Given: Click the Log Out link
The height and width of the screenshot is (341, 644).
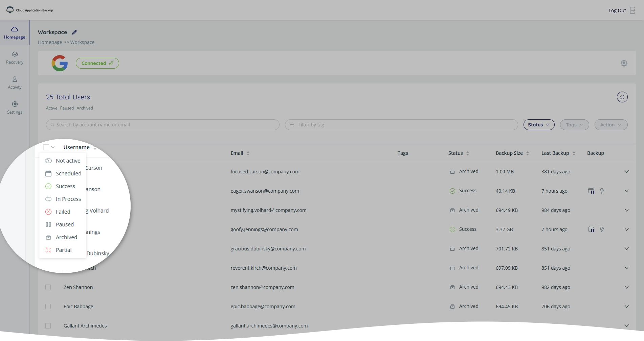Looking at the screenshot, I should pyautogui.click(x=617, y=10).
